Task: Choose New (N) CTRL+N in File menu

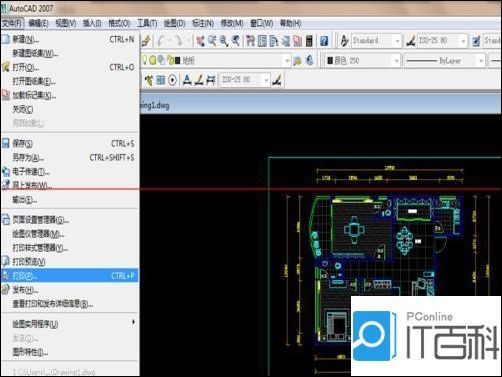Action: 70,39
